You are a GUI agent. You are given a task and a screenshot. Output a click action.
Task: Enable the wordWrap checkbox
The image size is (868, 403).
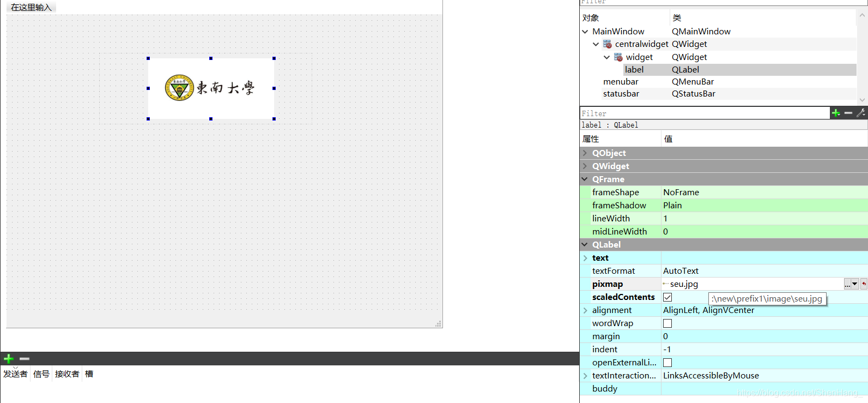click(x=667, y=323)
